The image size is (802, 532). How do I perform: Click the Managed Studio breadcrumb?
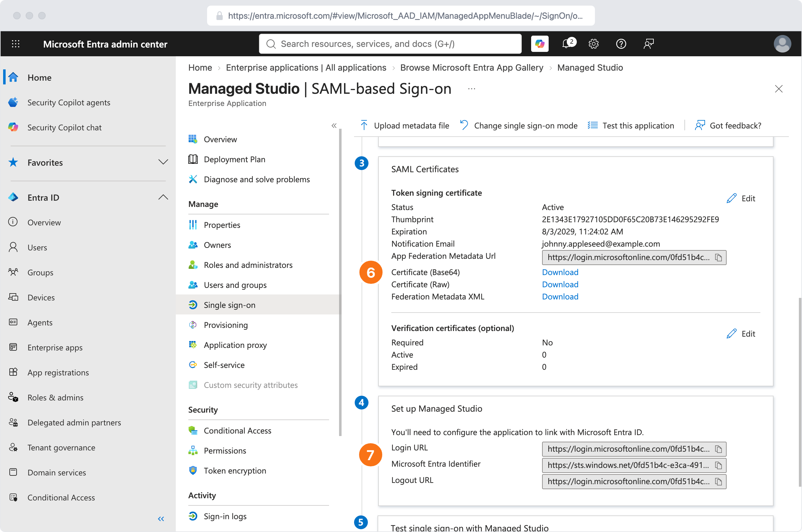coord(590,68)
